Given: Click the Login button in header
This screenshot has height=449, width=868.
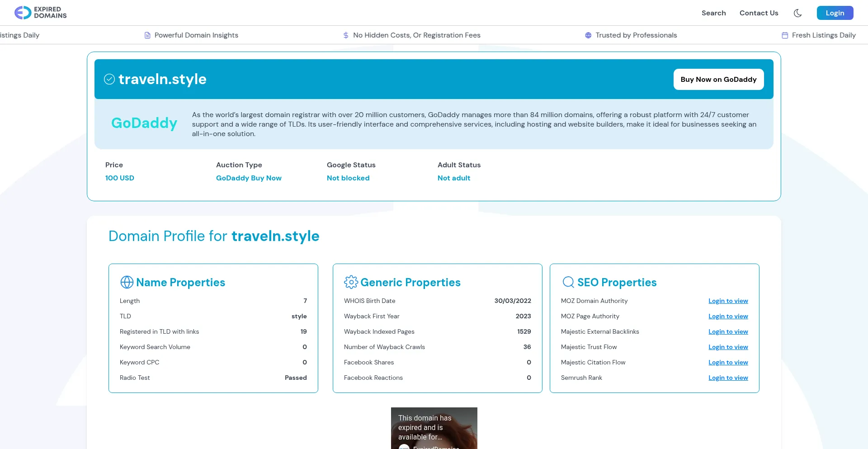Looking at the screenshot, I should 835,13.
